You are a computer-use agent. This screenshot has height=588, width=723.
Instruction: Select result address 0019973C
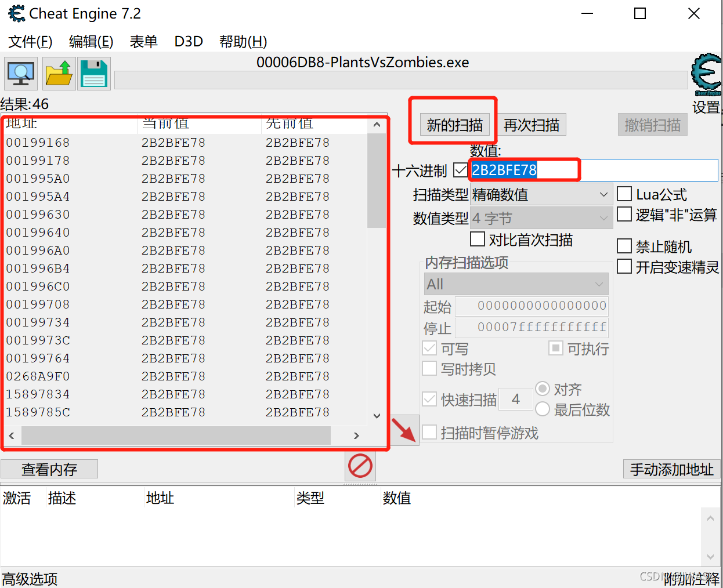38,340
